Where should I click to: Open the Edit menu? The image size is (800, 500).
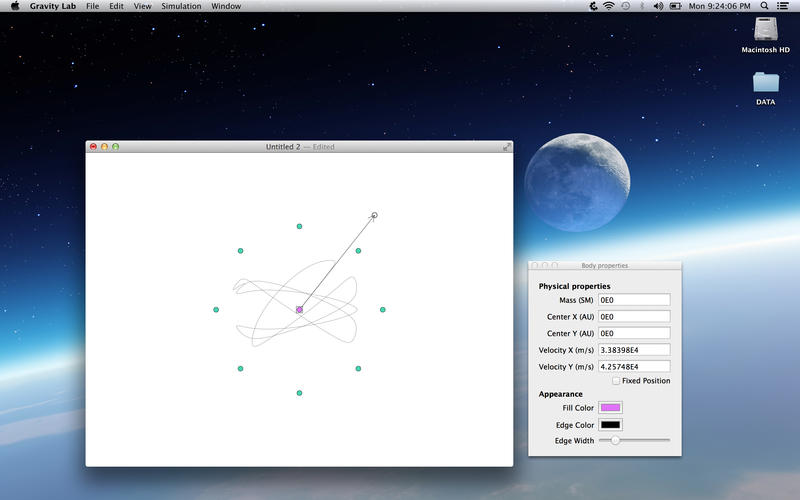116,6
